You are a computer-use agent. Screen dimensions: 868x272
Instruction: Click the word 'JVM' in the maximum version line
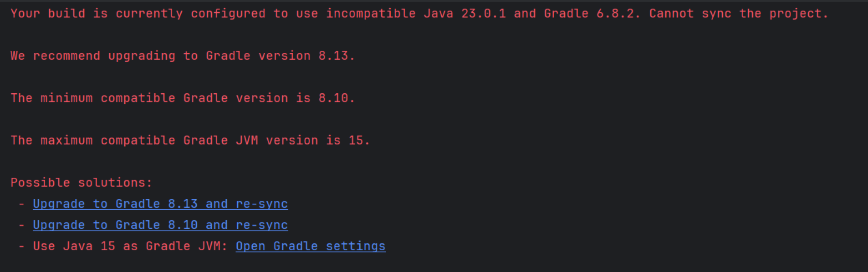point(247,141)
